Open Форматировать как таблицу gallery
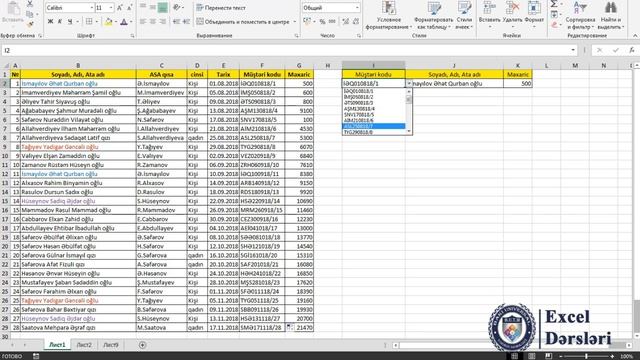The width and height of the screenshot is (640, 360). click(434, 16)
